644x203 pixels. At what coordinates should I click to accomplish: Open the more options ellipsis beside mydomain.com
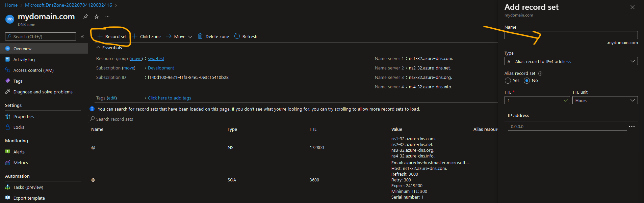click(x=107, y=17)
